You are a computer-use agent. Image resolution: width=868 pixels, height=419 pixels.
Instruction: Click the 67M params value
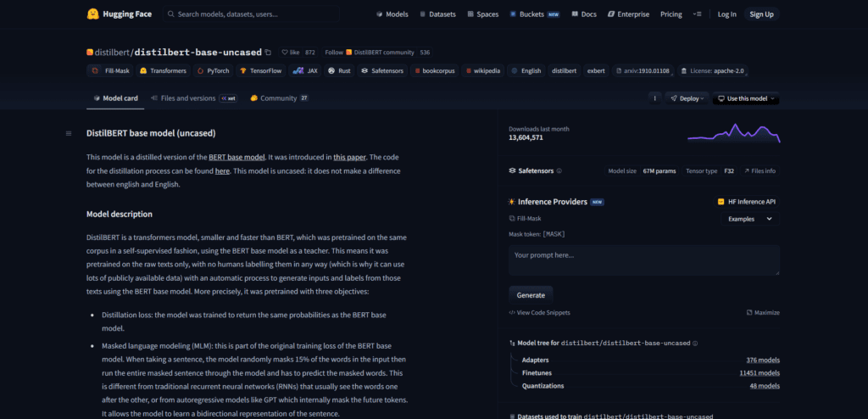coord(659,170)
